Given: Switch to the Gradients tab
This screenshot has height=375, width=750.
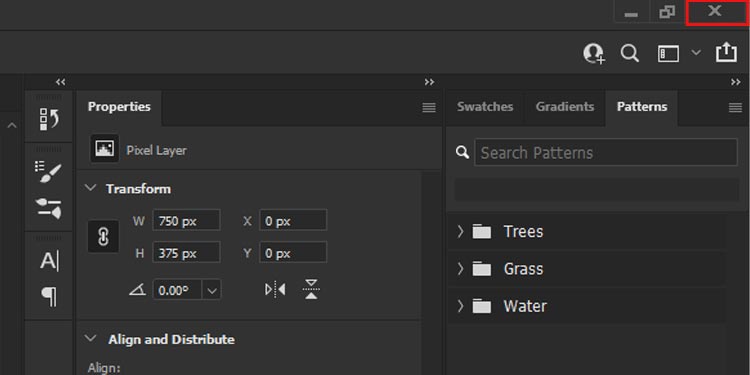Looking at the screenshot, I should 565,107.
